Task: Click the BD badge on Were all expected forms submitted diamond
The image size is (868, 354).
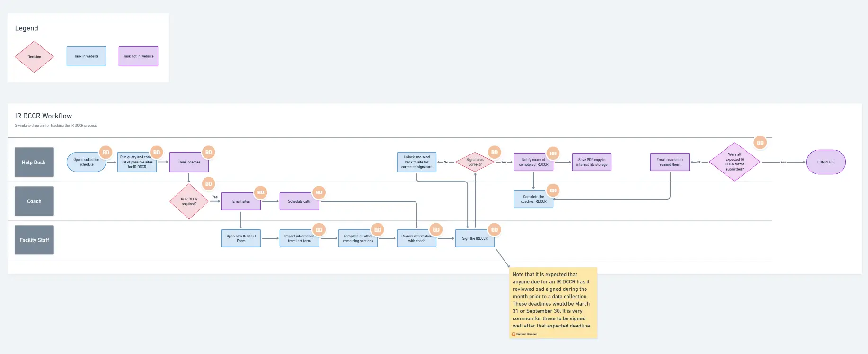Action: (760, 143)
